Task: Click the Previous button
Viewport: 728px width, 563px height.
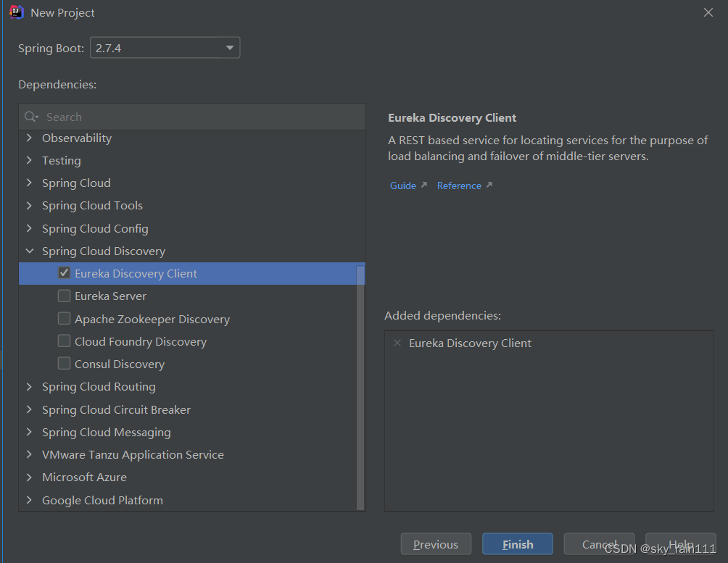Action: tap(436, 543)
